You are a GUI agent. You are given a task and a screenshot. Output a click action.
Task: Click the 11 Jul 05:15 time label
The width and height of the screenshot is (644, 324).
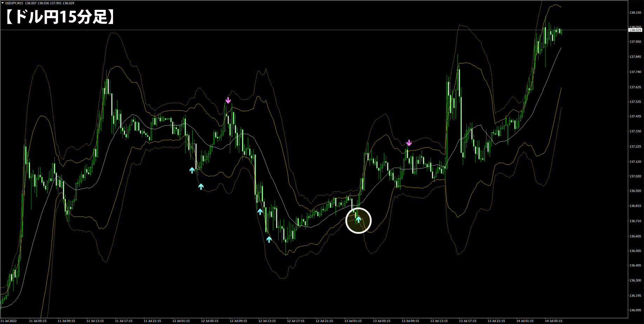pos(38,321)
